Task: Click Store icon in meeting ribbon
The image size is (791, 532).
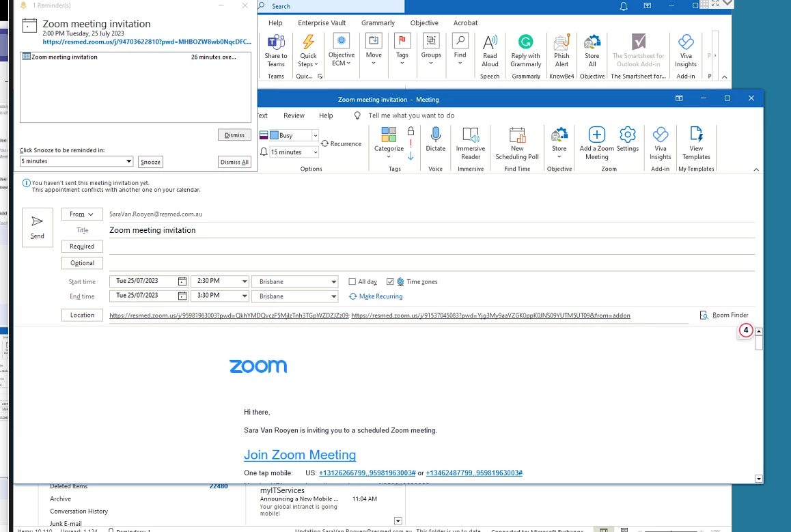Action: point(559,143)
